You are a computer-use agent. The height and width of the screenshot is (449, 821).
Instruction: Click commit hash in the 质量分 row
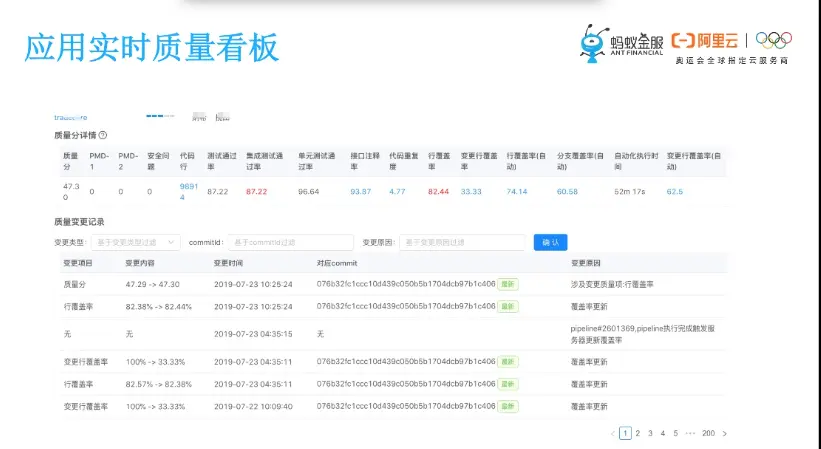coord(406,284)
